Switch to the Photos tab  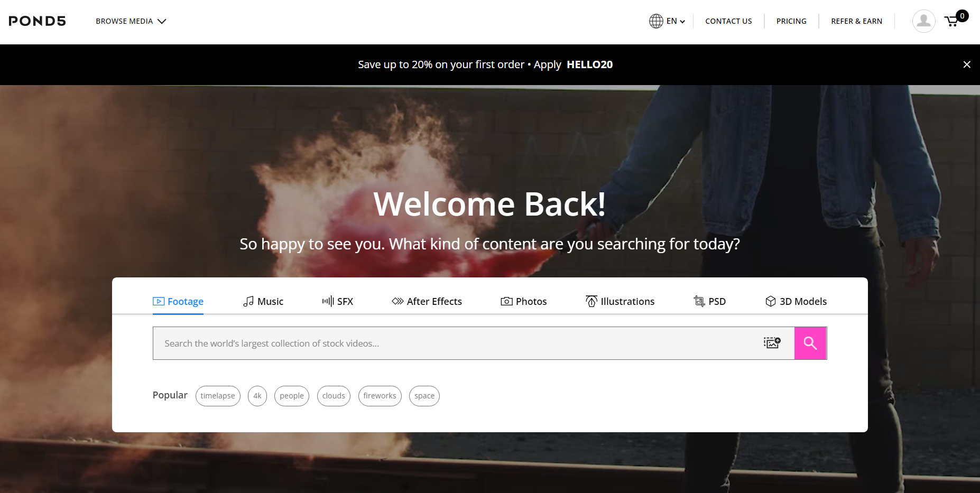524,302
